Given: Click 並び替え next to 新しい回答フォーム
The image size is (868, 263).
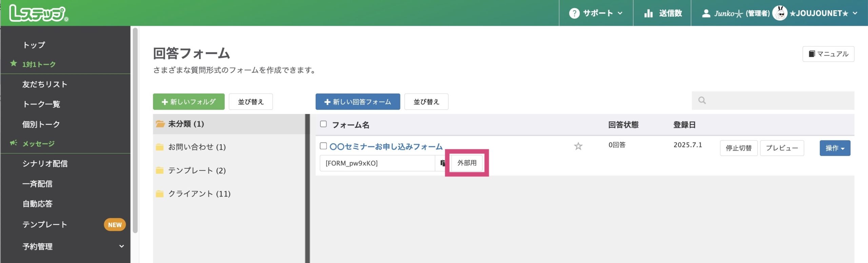Looking at the screenshot, I should pos(426,101).
